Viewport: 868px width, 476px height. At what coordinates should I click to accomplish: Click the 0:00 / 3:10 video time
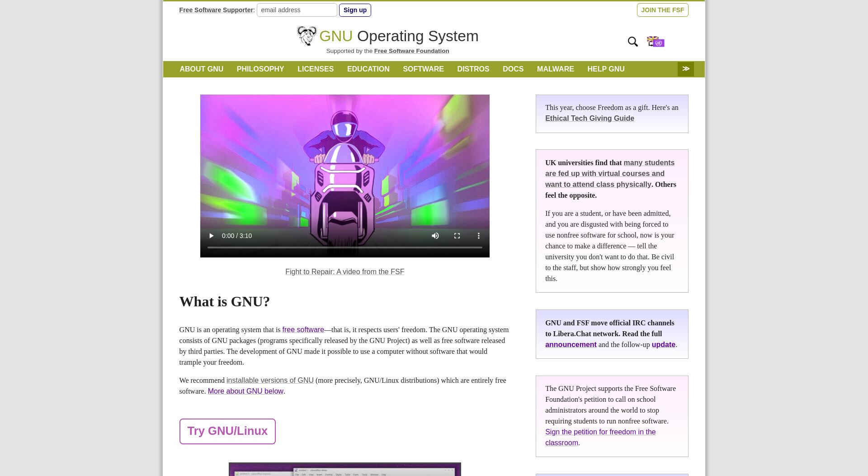click(x=237, y=236)
